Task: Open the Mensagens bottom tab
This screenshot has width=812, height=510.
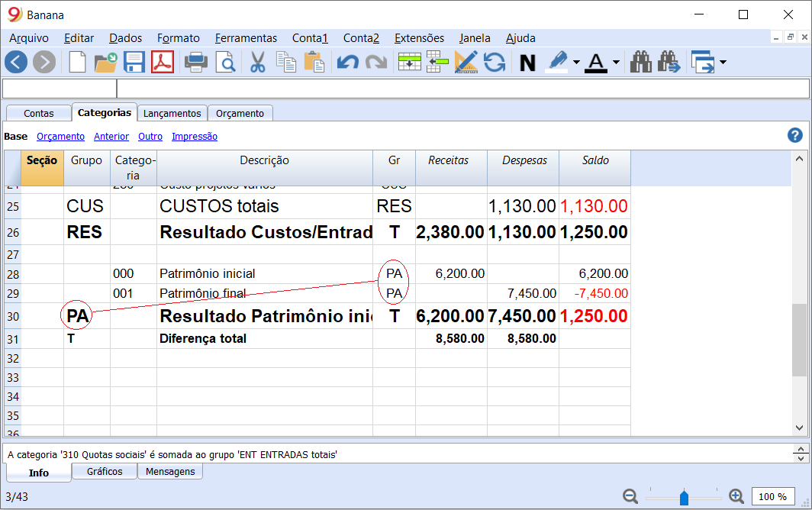Action: (x=170, y=472)
